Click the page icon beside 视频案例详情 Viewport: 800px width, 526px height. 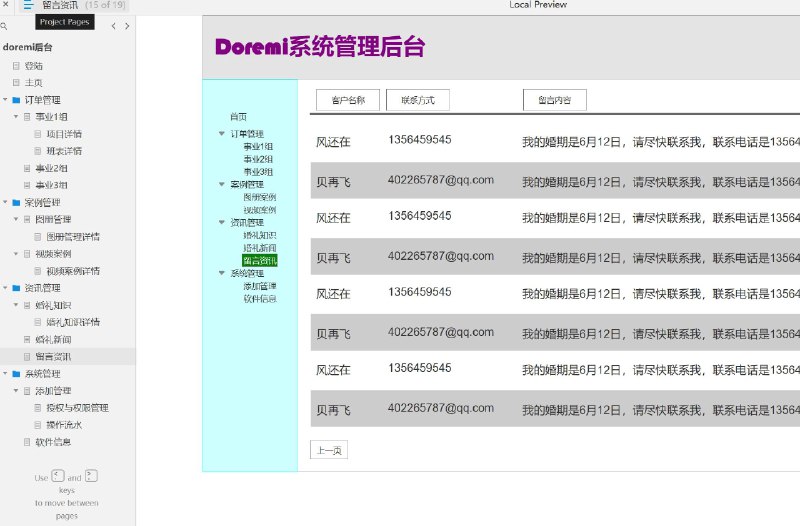(x=38, y=271)
